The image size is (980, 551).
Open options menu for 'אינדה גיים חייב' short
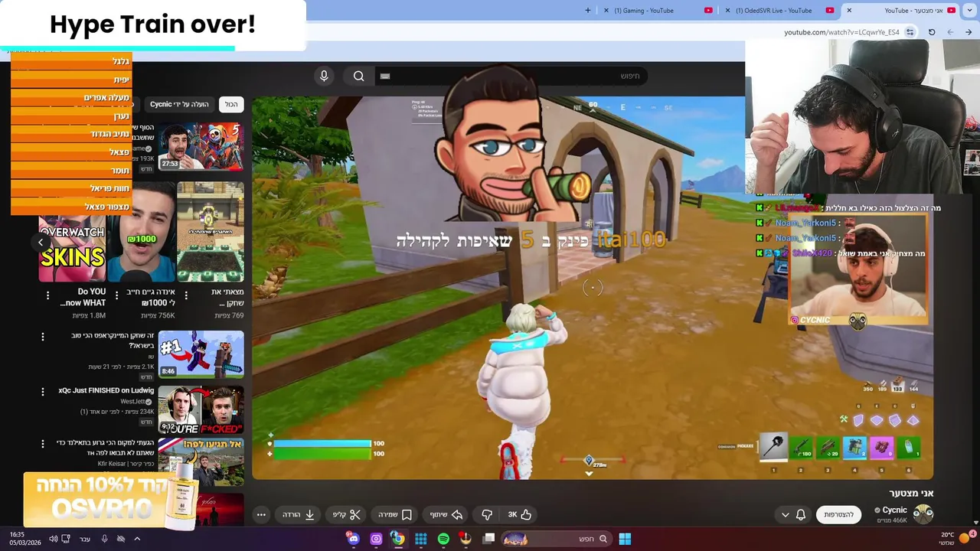pos(117,295)
